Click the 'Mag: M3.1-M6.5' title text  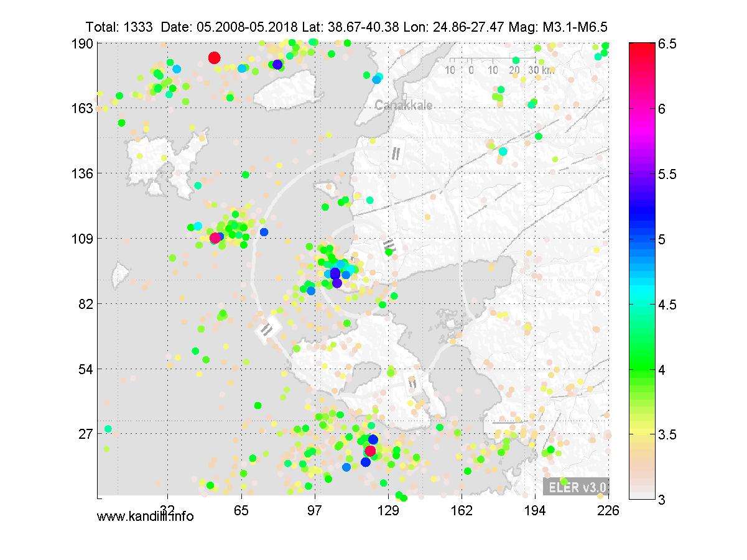pos(558,27)
